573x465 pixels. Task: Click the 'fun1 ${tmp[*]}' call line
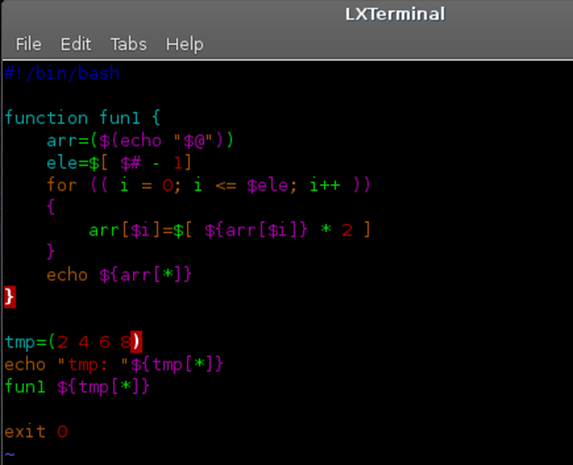(77, 387)
